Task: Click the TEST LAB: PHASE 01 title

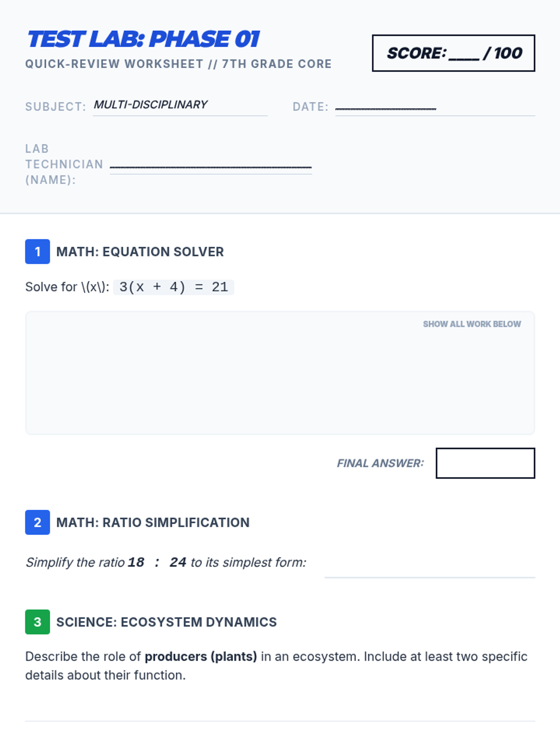Action: tap(143, 39)
